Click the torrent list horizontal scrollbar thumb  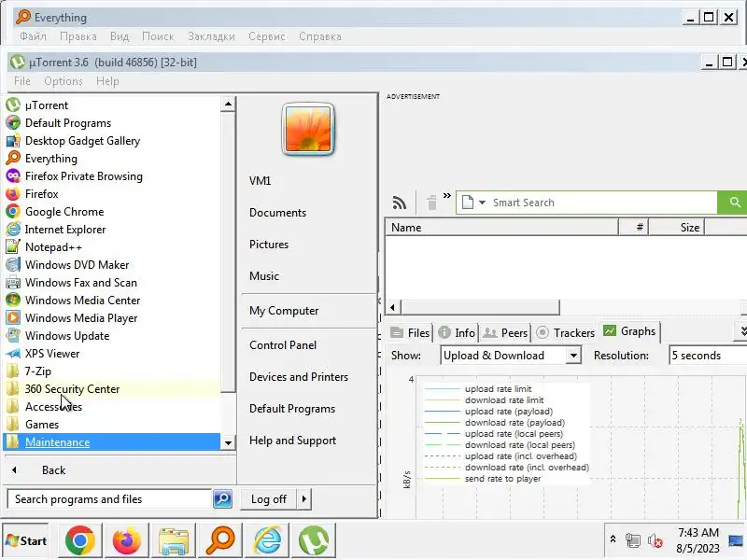480,307
